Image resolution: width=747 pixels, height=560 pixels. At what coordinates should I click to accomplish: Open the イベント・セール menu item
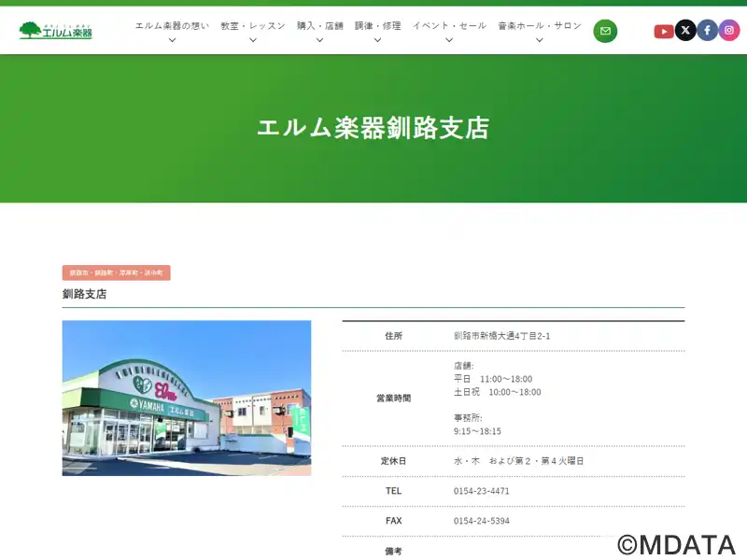tap(449, 26)
